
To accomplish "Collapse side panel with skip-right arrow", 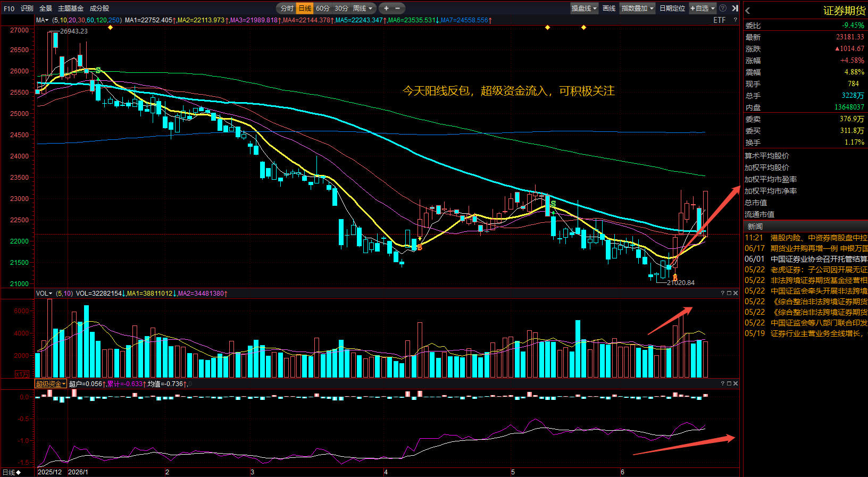I will click(735, 8).
